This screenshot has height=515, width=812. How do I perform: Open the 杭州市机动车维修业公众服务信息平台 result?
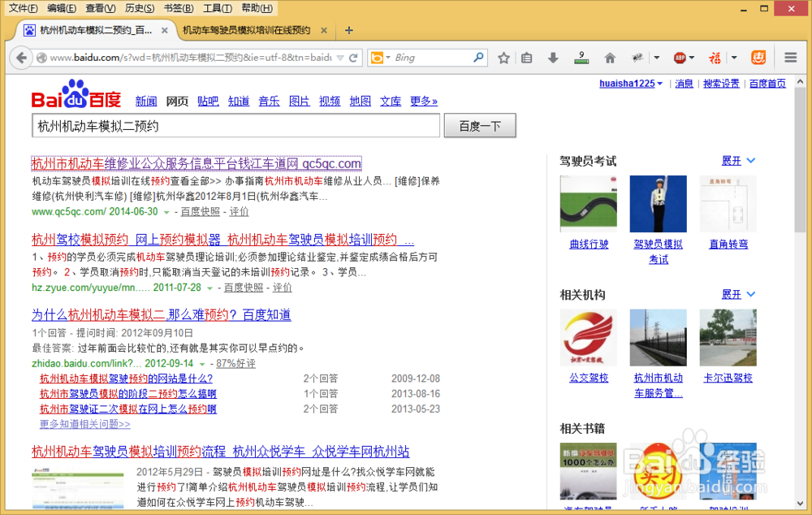tap(197, 164)
